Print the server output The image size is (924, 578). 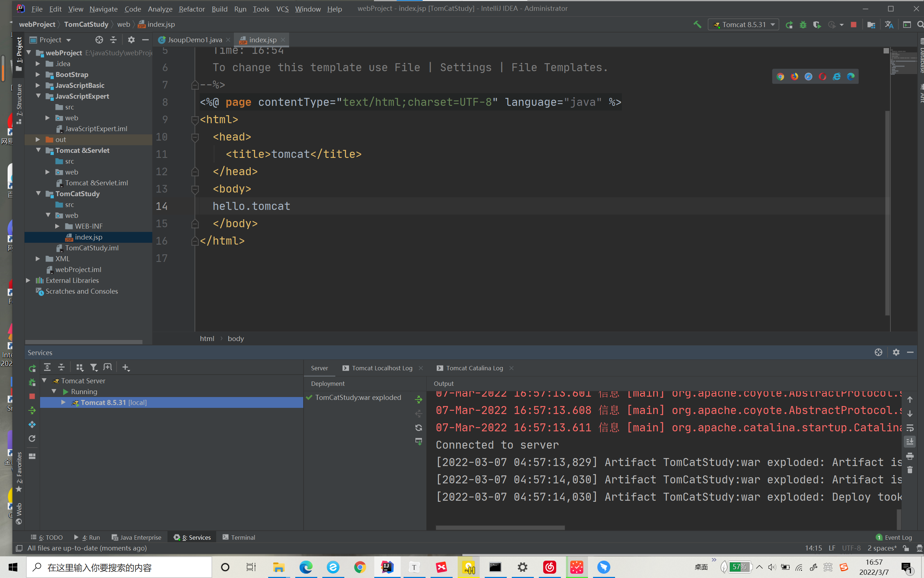point(910,456)
